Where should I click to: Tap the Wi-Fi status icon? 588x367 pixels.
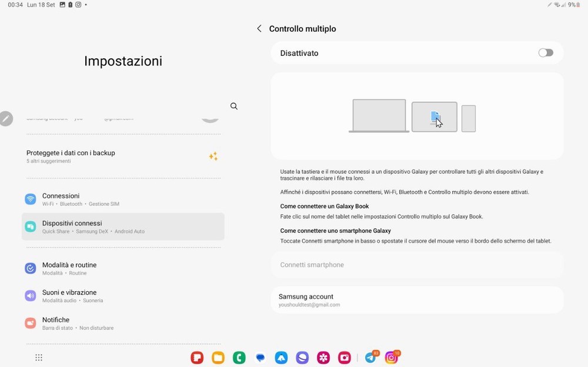[x=557, y=5]
